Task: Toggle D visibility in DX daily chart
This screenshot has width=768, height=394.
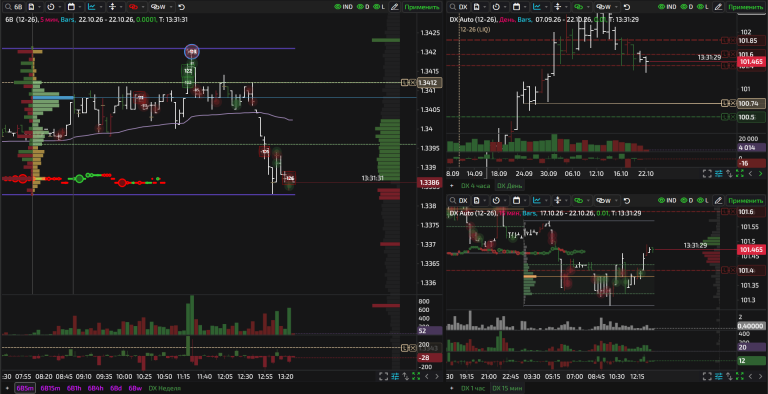Action: [687, 7]
